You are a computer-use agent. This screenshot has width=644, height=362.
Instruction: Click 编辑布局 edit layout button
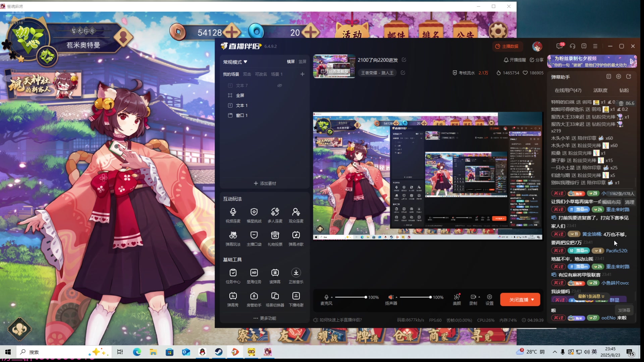[611, 202]
